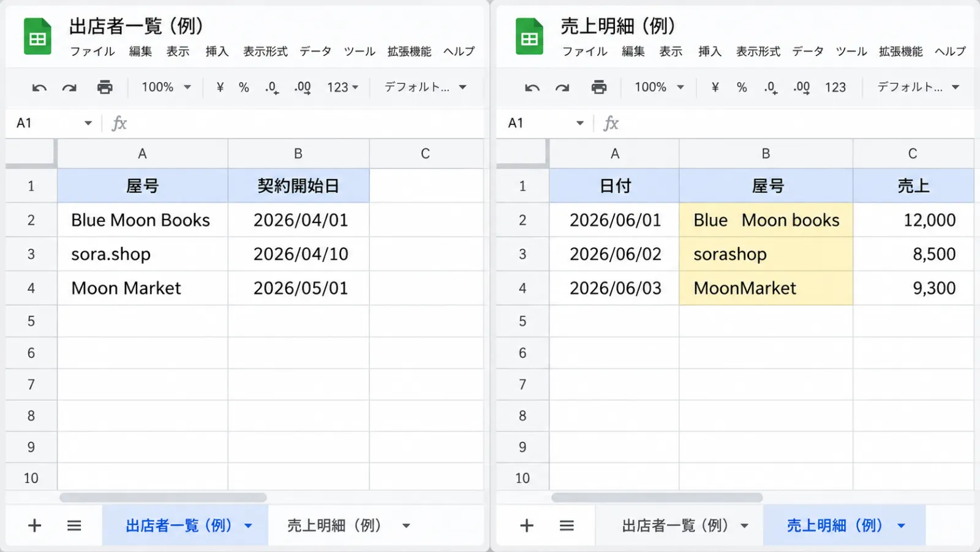Image resolution: width=980 pixels, height=552 pixels.
Task: Open the 拡張機能 menu in right window
Action: (x=900, y=51)
